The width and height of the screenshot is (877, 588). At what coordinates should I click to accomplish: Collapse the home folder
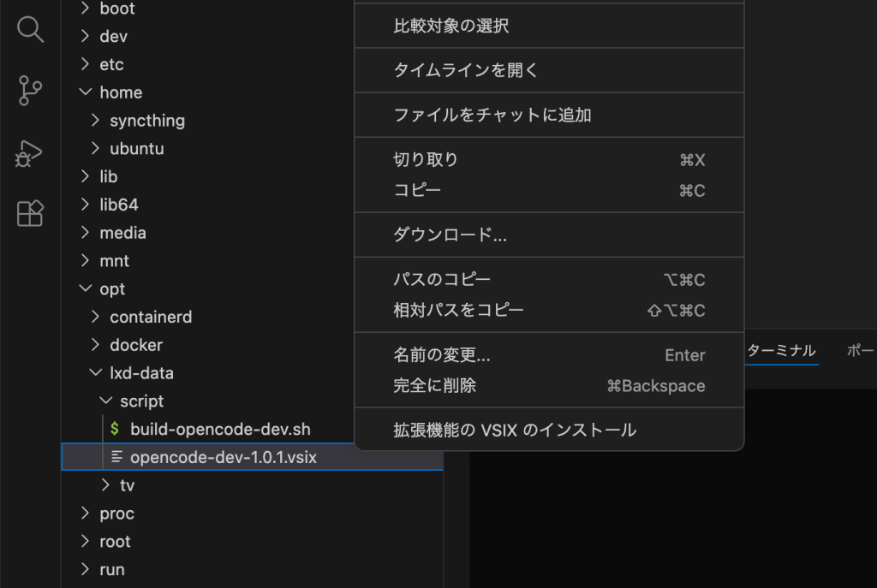85,92
